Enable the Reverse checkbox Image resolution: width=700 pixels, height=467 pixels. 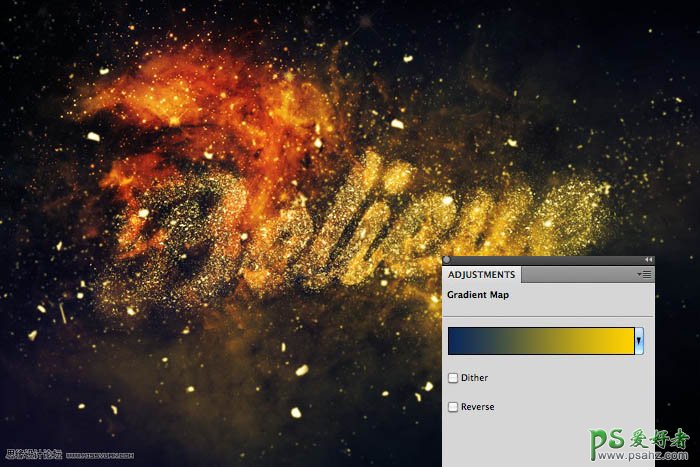(x=453, y=407)
